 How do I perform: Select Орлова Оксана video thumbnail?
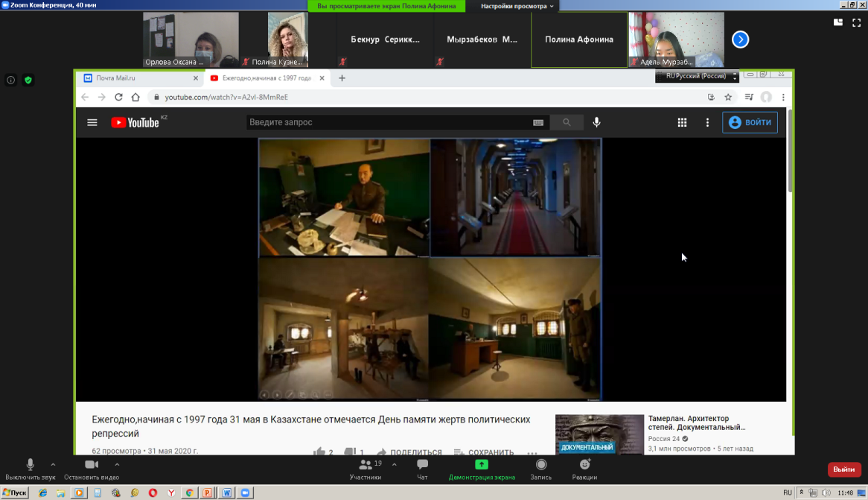coord(191,39)
